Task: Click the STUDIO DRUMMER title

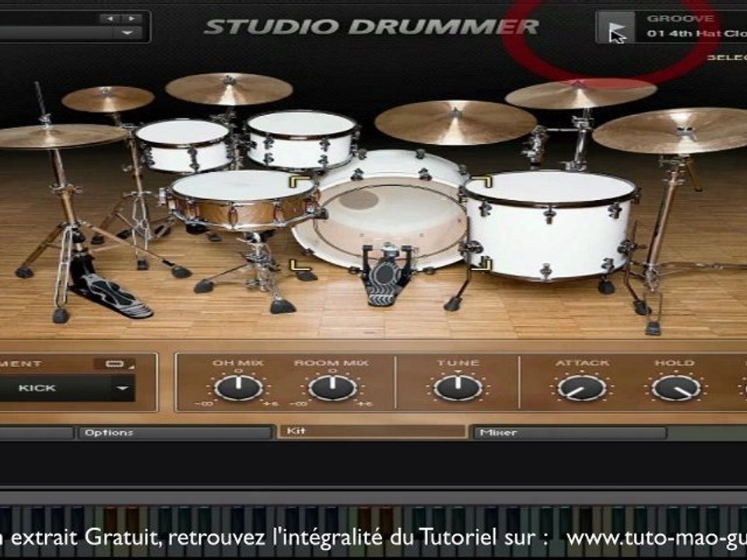Action: click(x=371, y=26)
